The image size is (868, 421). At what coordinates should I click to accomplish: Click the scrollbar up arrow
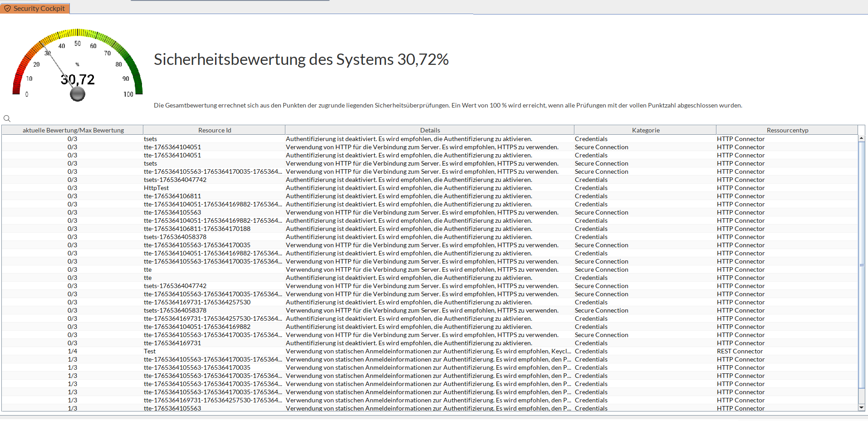[x=861, y=138]
